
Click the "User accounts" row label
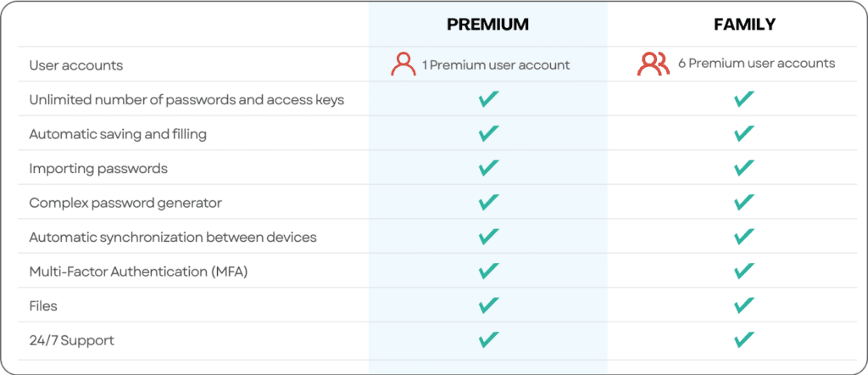pos(76,65)
